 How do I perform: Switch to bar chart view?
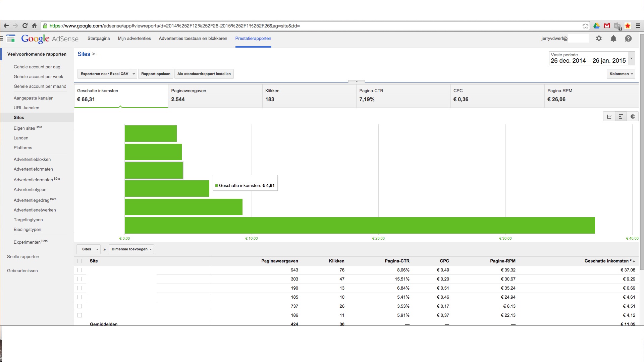pos(621,117)
